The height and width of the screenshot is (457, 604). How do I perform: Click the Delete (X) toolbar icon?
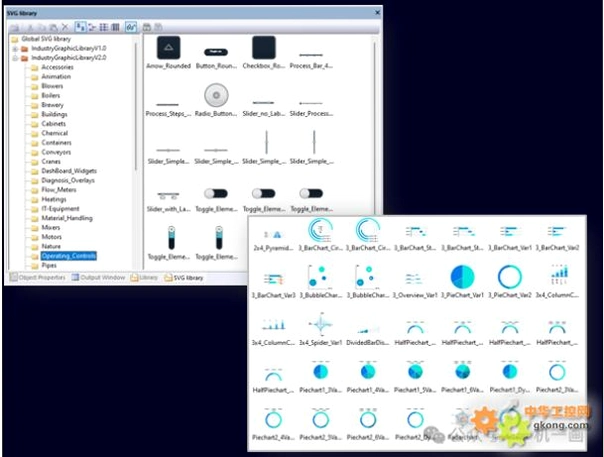(x=65, y=27)
